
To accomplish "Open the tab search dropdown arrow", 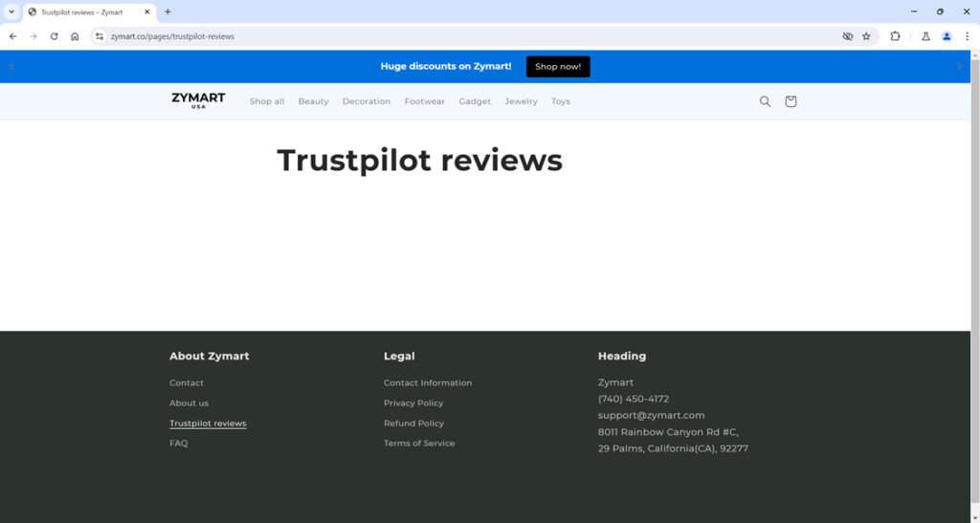I will pyautogui.click(x=11, y=11).
